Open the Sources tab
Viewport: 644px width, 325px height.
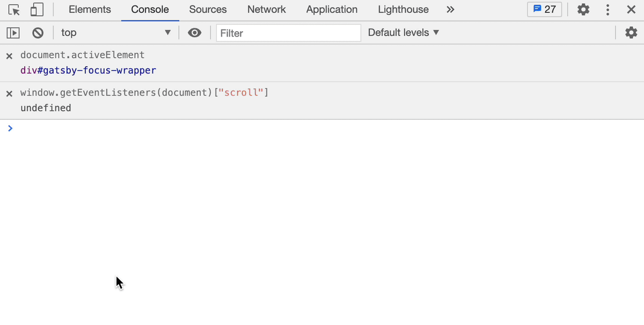[208, 10]
